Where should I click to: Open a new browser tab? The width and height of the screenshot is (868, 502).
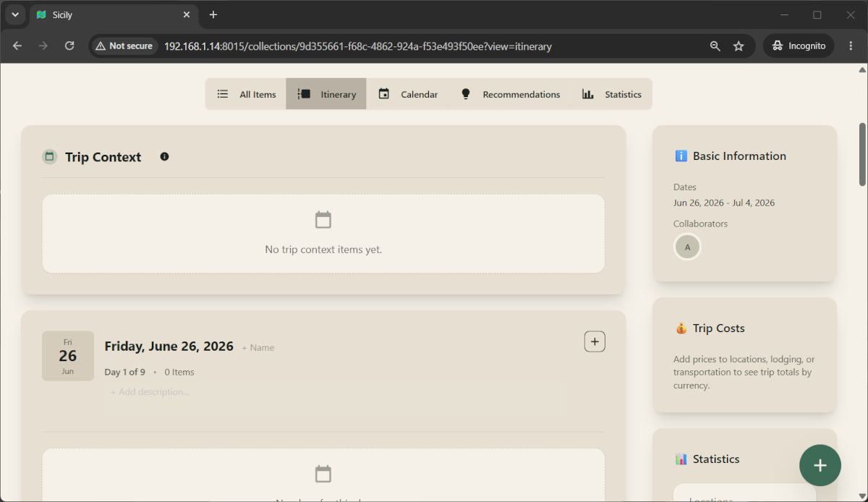pyautogui.click(x=213, y=14)
